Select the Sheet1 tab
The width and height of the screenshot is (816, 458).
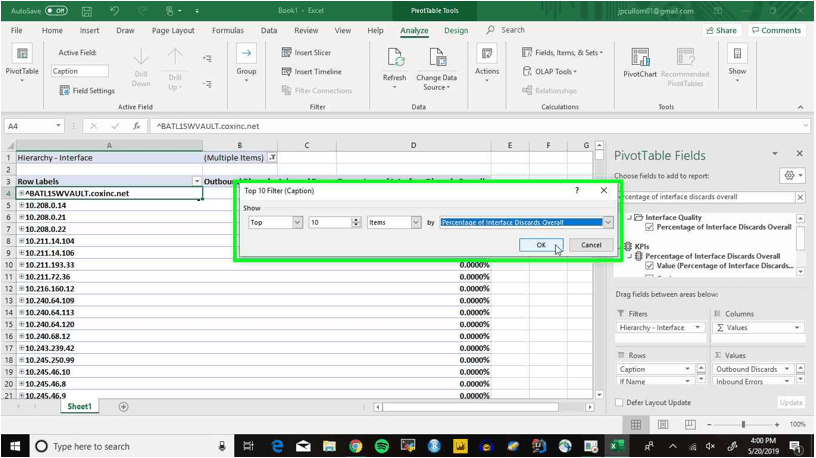point(80,406)
